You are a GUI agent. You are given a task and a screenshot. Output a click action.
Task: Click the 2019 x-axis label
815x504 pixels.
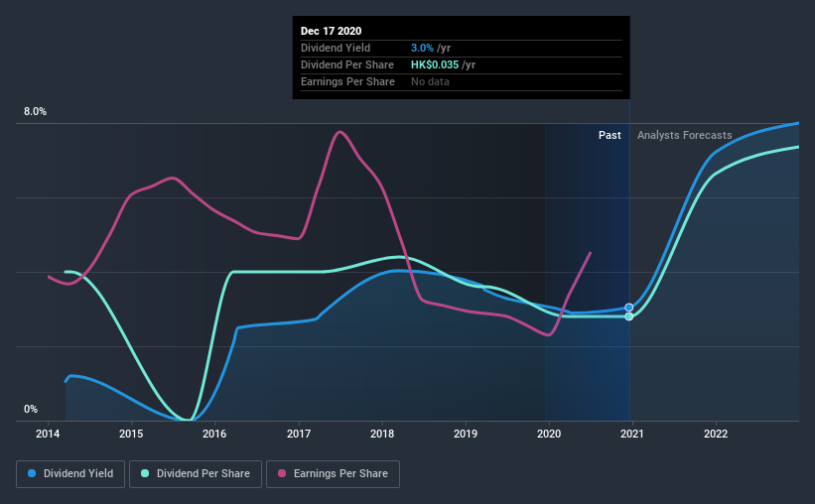point(466,434)
